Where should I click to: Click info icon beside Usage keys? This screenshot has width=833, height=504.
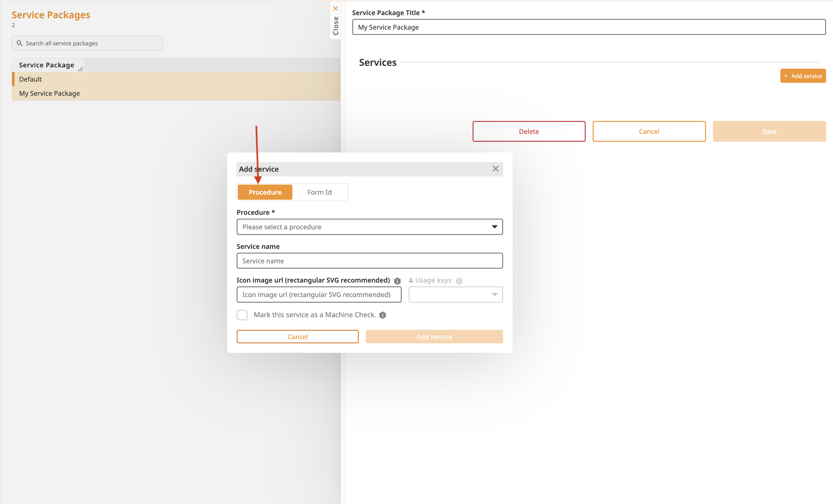click(x=459, y=281)
